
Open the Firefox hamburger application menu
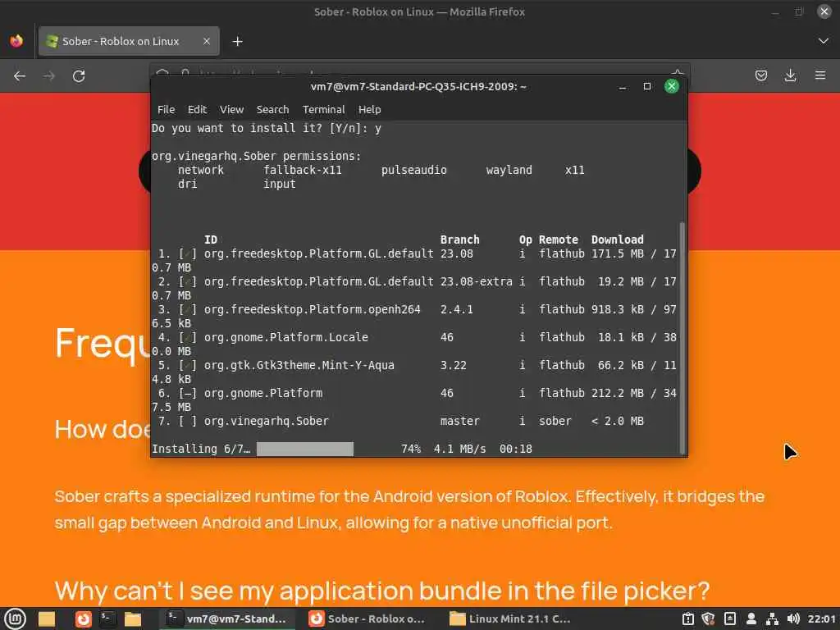[x=820, y=75]
